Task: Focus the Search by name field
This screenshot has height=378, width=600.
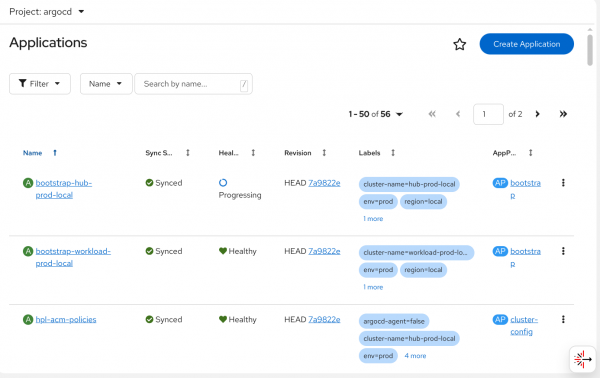Action: coord(193,84)
